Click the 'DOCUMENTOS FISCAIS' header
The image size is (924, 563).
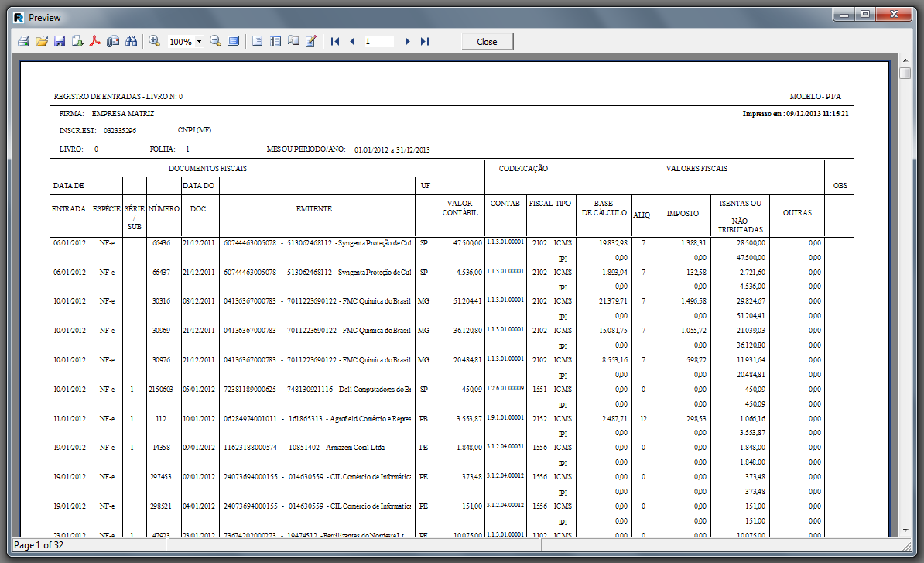(x=207, y=169)
